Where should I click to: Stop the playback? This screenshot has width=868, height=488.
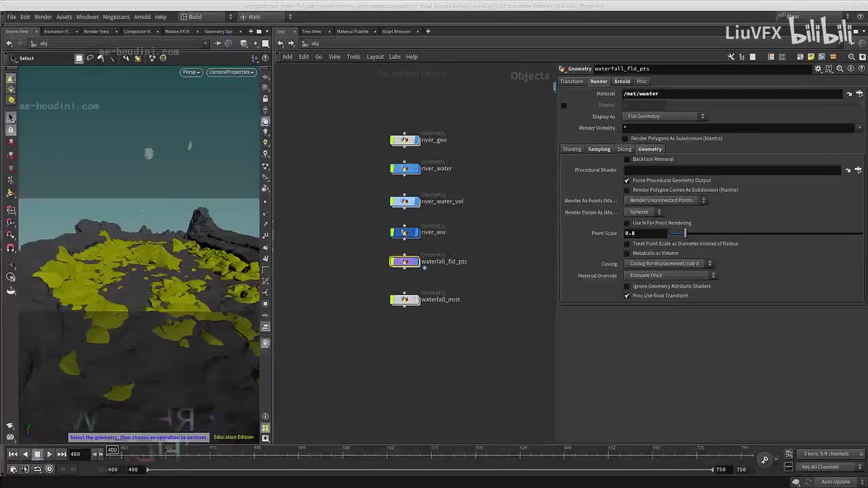[37, 454]
